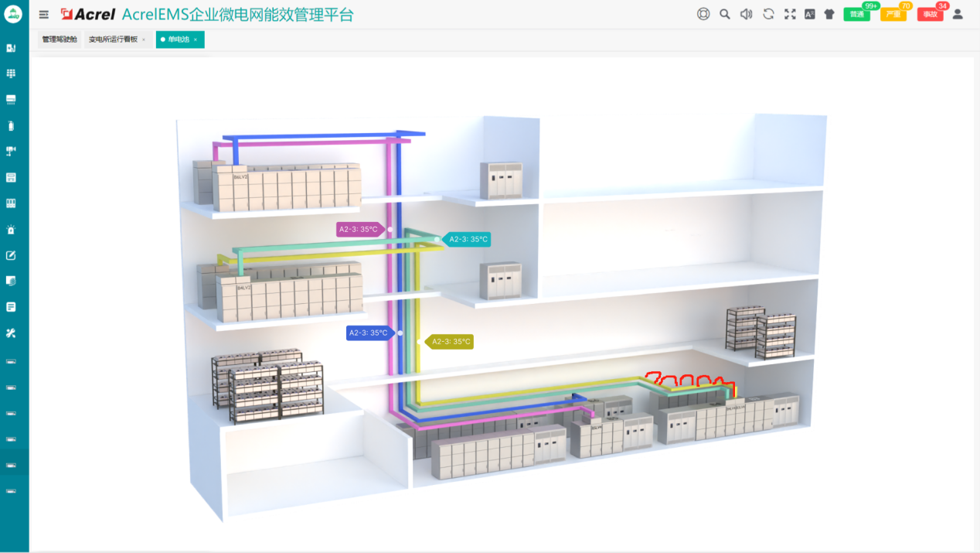The height and width of the screenshot is (553, 980).
Task: Click the refresh icon in header
Action: coord(768,14)
